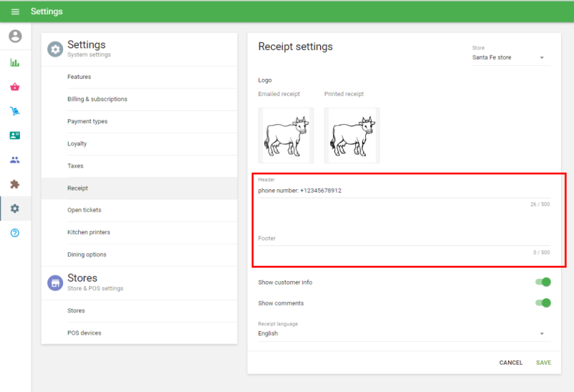This screenshot has height=392, width=574.
Task: Toggle the Show customer info switch
Action: [x=543, y=282]
